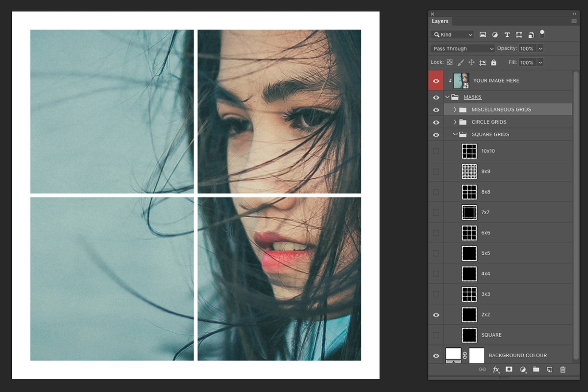Open the Pass Through blend mode dropdown
The height and width of the screenshot is (392, 588).
click(x=462, y=48)
